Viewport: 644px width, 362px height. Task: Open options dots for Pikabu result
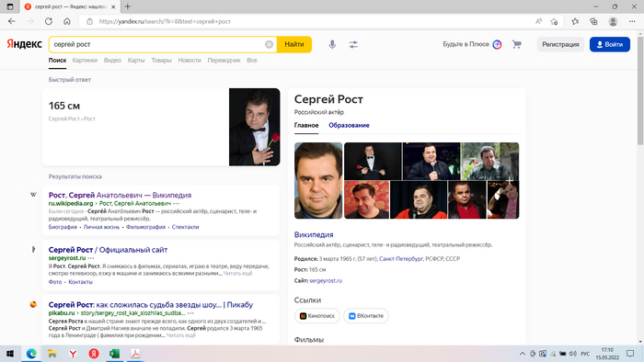point(190,312)
